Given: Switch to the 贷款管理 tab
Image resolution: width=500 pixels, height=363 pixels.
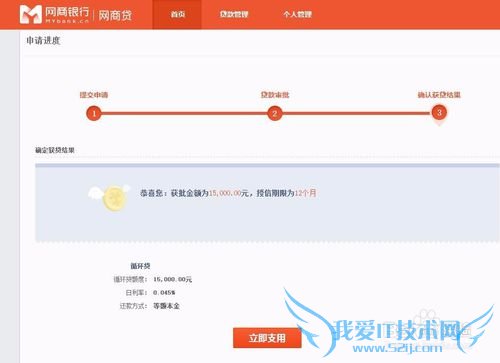Looking at the screenshot, I should (x=234, y=14).
